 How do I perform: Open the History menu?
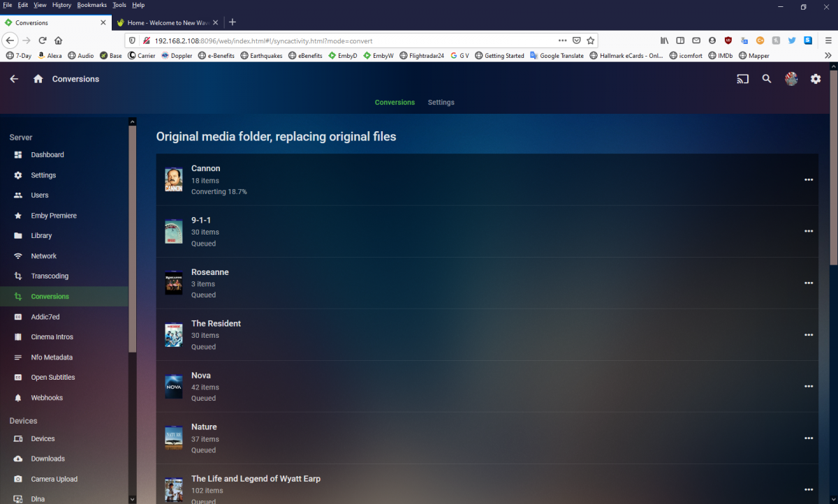click(61, 5)
